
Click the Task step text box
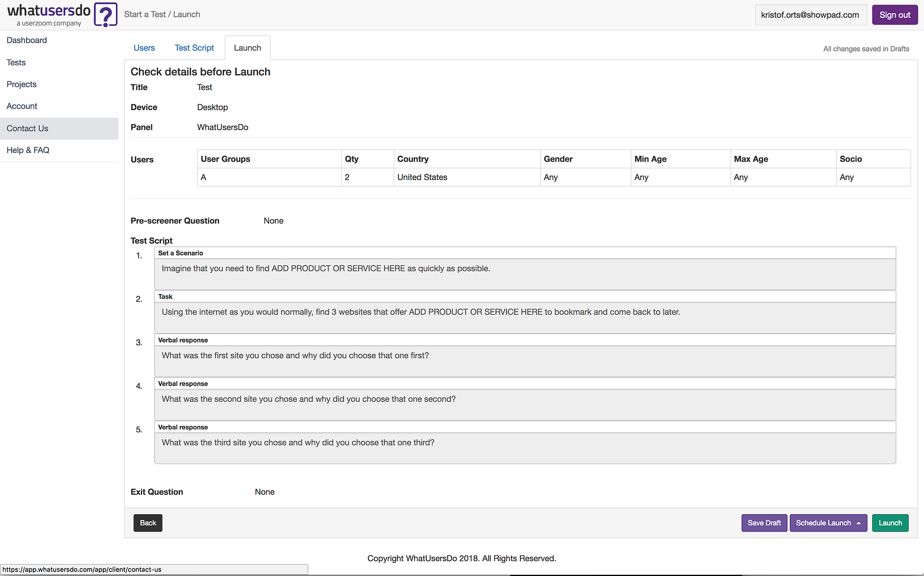(x=524, y=317)
